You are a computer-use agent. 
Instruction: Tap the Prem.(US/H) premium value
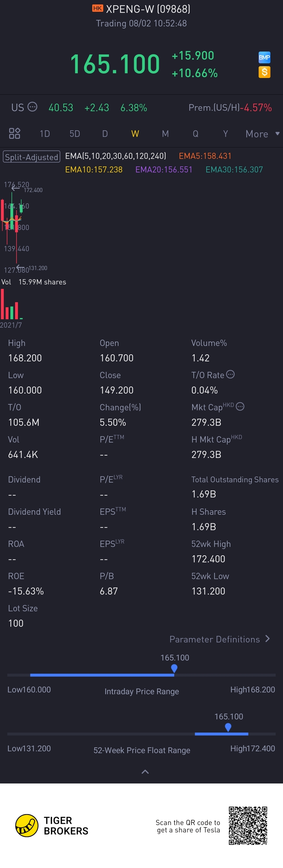click(258, 108)
